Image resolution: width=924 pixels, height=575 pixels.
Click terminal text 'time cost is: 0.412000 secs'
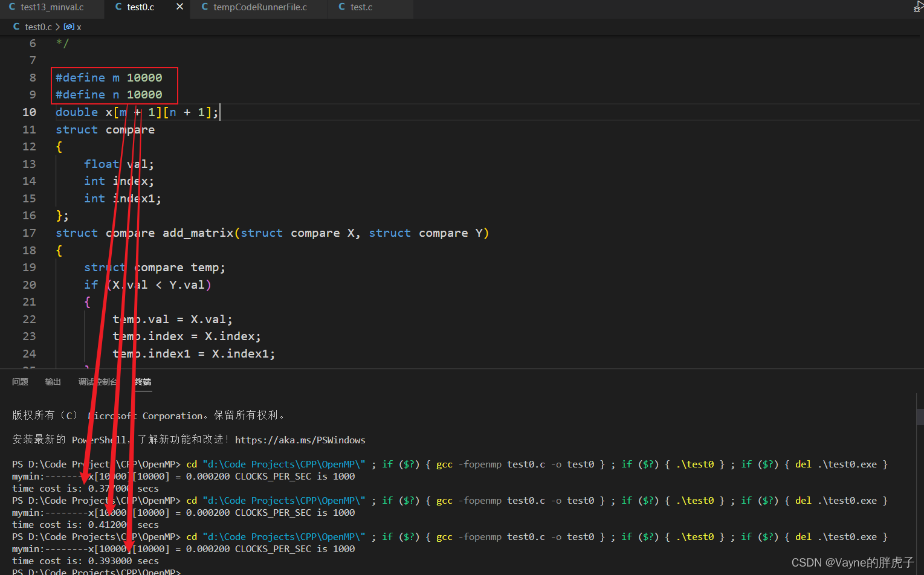tap(85, 524)
